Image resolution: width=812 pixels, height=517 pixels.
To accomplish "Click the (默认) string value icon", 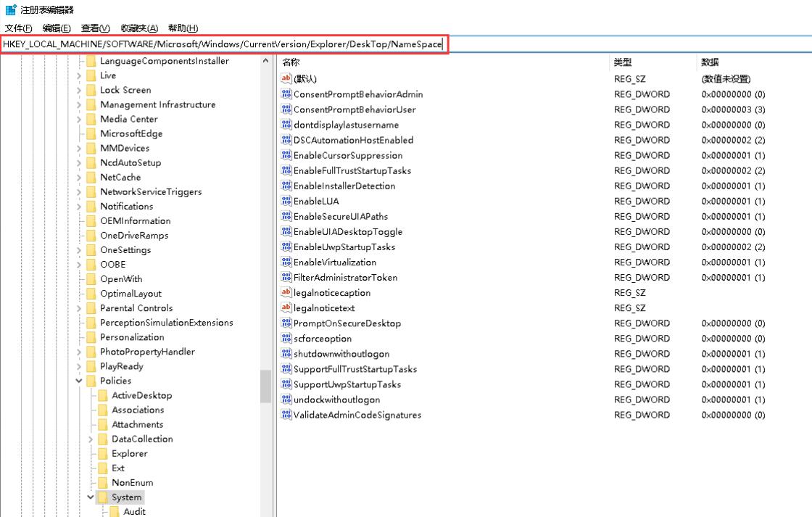I will pos(286,78).
